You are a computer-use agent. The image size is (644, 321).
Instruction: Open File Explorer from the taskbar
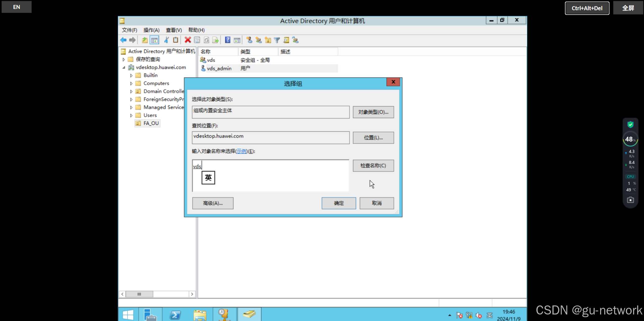(200, 314)
